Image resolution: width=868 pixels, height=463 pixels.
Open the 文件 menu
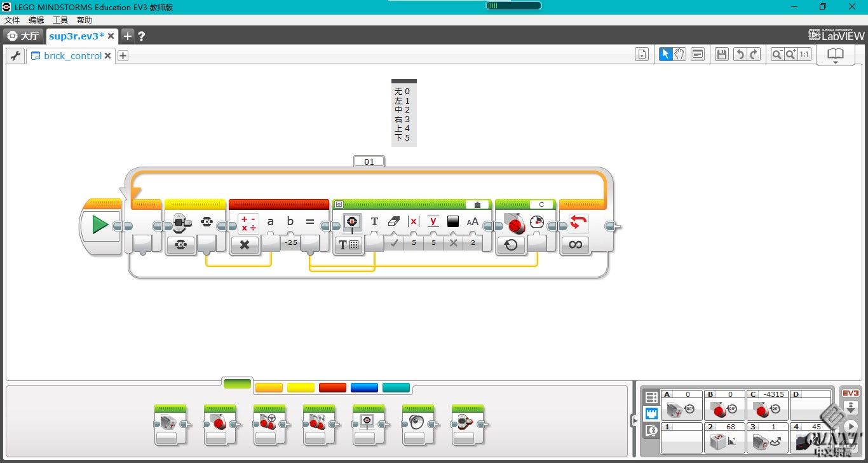click(12, 20)
